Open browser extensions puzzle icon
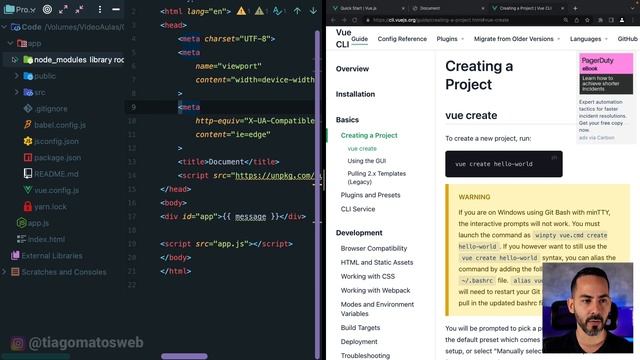This screenshot has width=640, height=360. coord(600,20)
